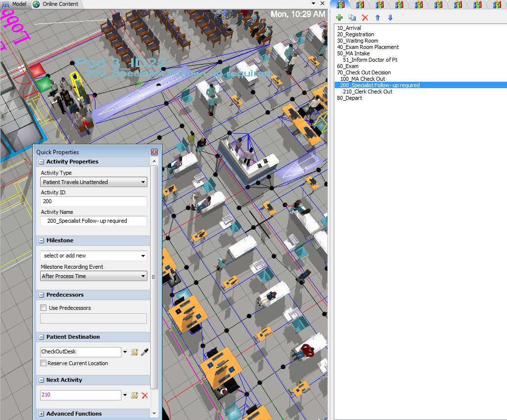Collapse the Activity Properties section
Viewport: 507px width, 420px height.
[41, 162]
